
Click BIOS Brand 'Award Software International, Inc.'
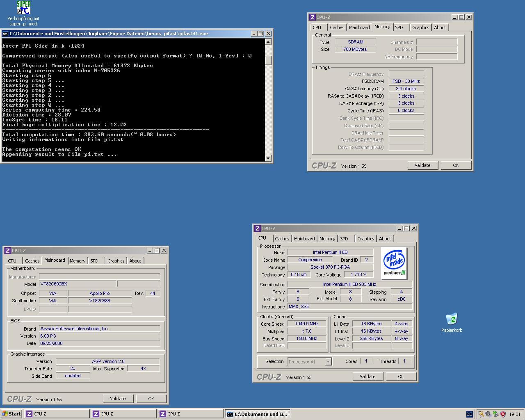[x=99, y=329]
